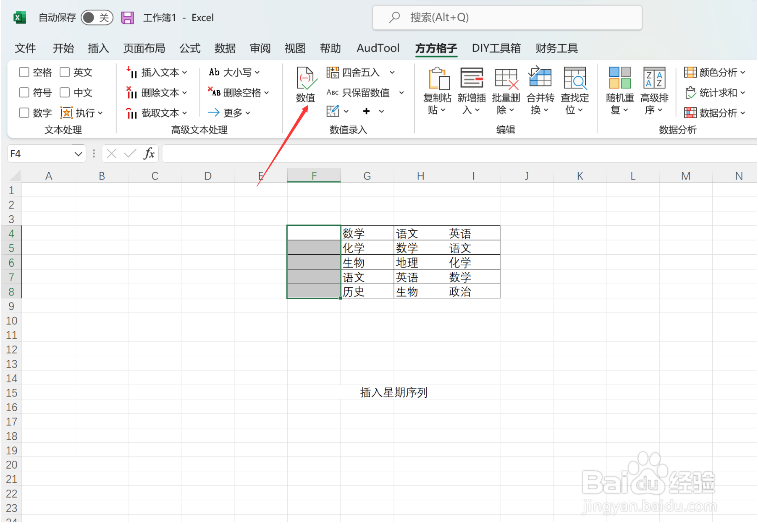Click the 只保留数值 (keep values only) icon
The height and width of the screenshot is (532, 758).
click(x=333, y=92)
